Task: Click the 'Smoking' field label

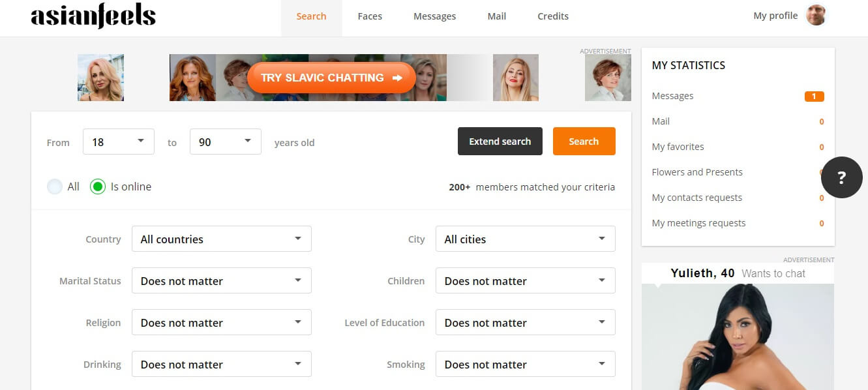Action: tap(406, 365)
